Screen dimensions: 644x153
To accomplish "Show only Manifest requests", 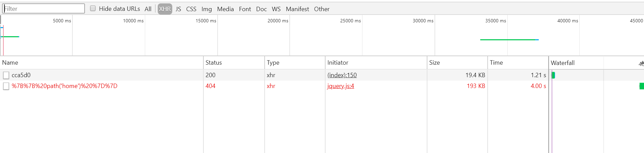I will click(297, 9).
